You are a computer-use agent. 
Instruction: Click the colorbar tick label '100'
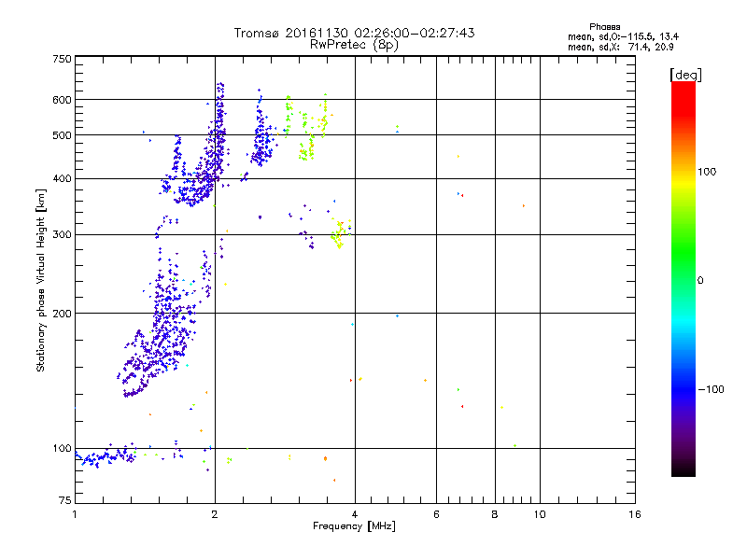click(707, 172)
